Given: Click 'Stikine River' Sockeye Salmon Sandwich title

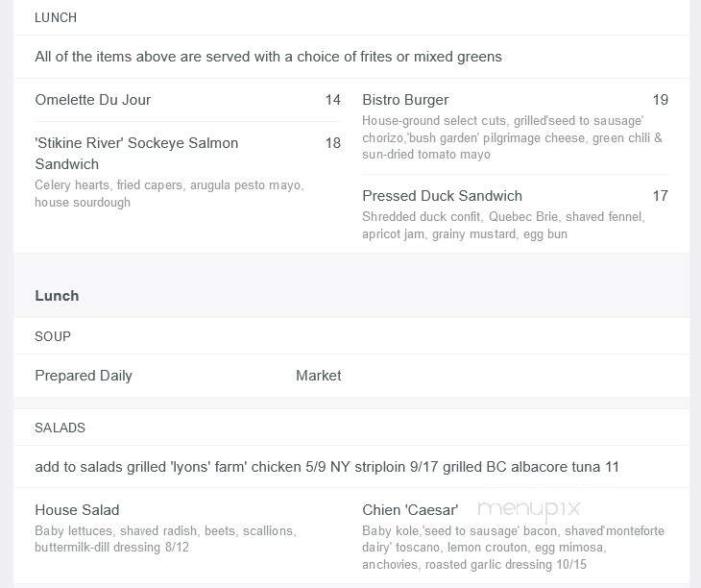Looking at the screenshot, I should 136,154.
